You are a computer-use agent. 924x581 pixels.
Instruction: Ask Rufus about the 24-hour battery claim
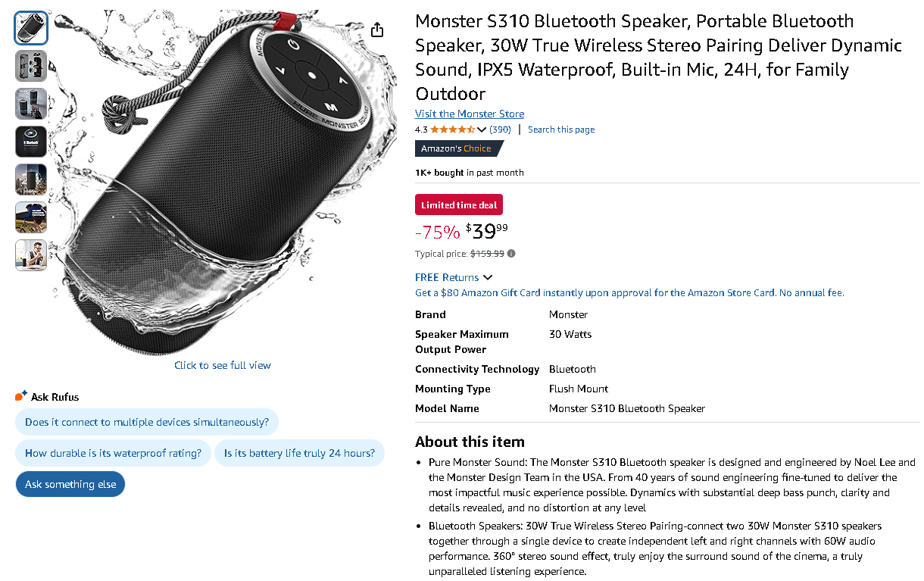(299, 452)
